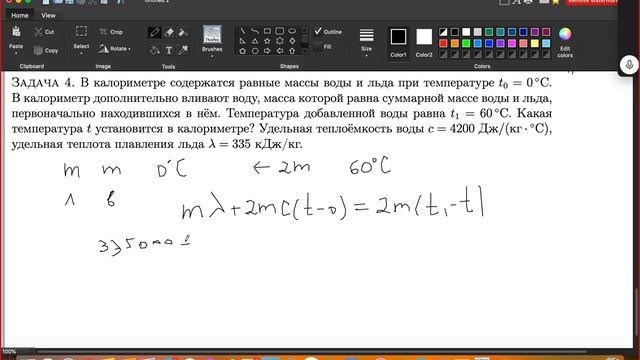The width and height of the screenshot is (640, 360).
Task: Switch to the Home tab
Action: (20, 15)
